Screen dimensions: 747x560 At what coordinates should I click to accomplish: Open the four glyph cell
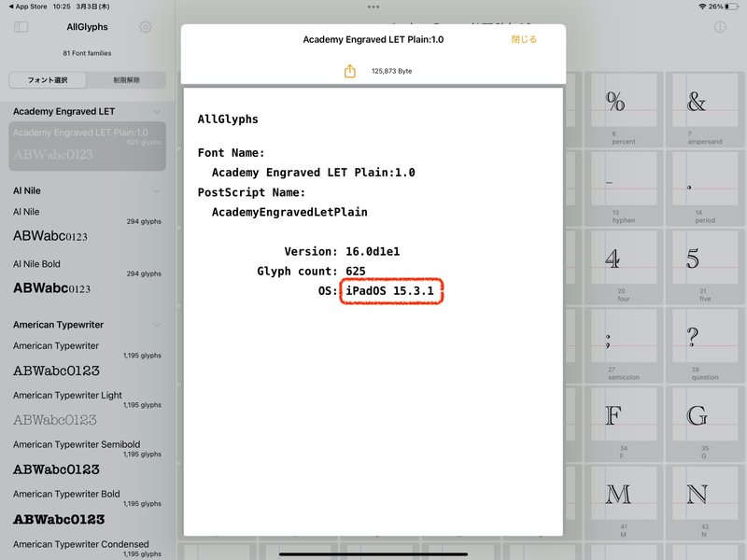point(624,267)
